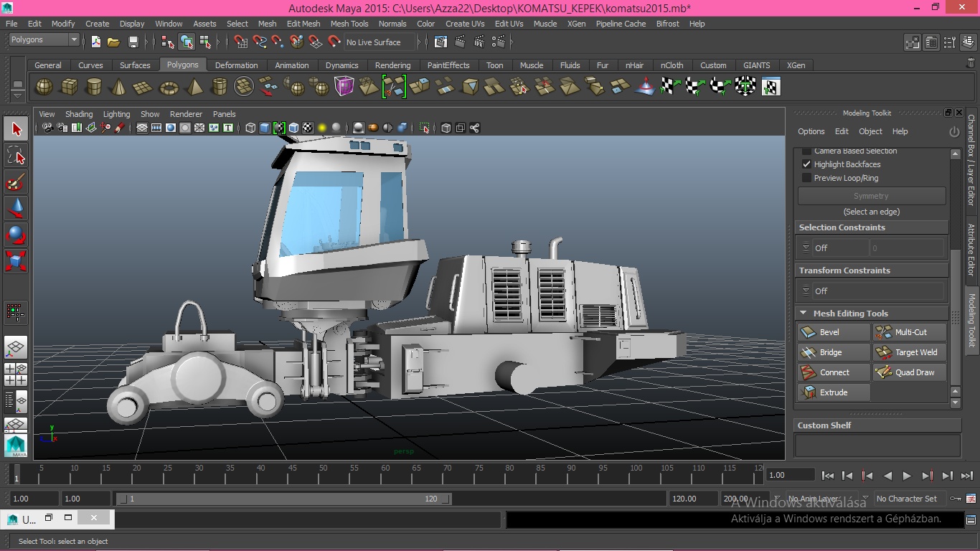
Task: Create a polygon cube from the shelf
Action: point(70,87)
